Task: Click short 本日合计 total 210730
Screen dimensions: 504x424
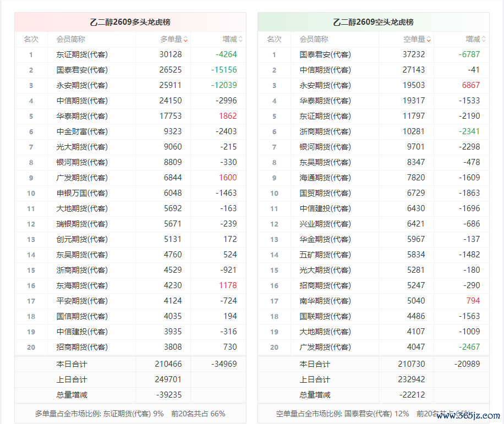Action: [412, 364]
